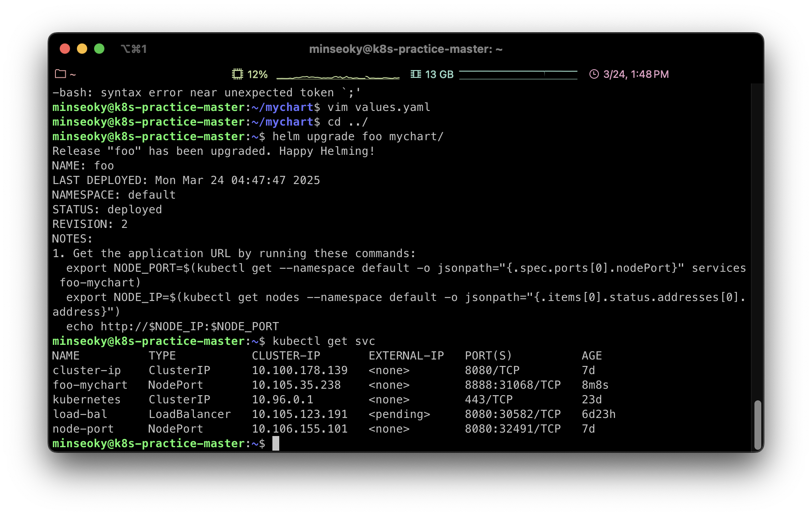Viewport: 812px width, 516px height.
Task: Select the 13 GB memory readout
Action: tap(439, 74)
